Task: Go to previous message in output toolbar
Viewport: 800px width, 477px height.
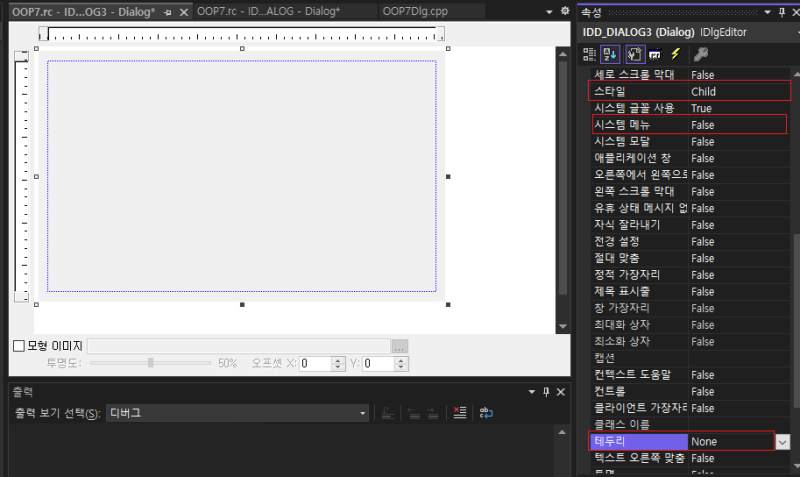Action: pos(413,413)
